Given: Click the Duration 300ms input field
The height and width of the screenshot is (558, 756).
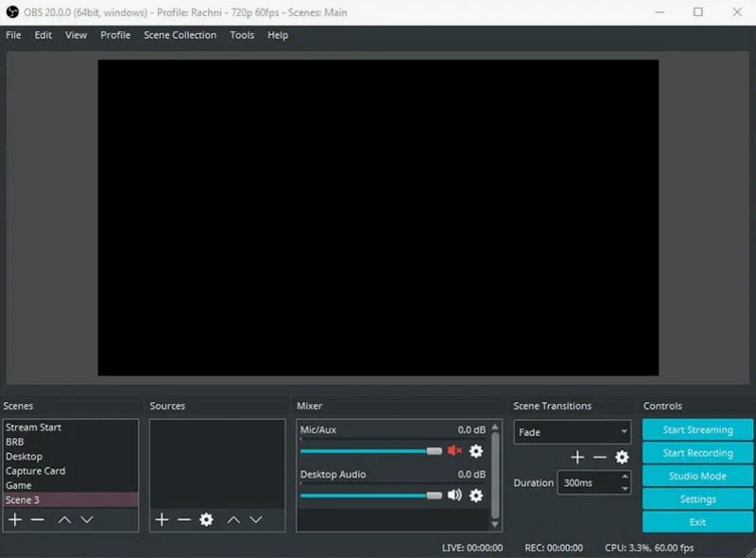Looking at the screenshot, I should coord(594,482).
